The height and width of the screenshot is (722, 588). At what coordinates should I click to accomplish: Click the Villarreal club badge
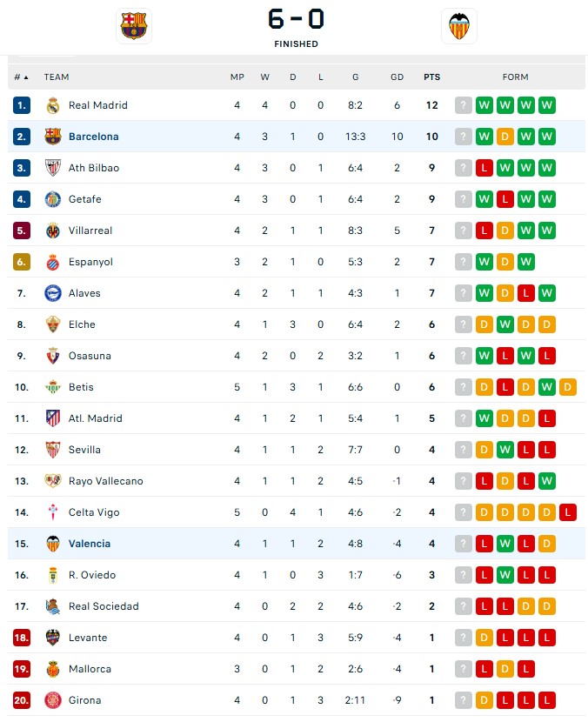(x=53, y=231)
